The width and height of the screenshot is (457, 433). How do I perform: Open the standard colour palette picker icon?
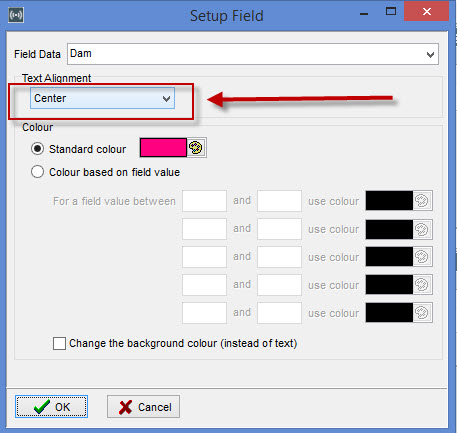[x=196, y=147]
